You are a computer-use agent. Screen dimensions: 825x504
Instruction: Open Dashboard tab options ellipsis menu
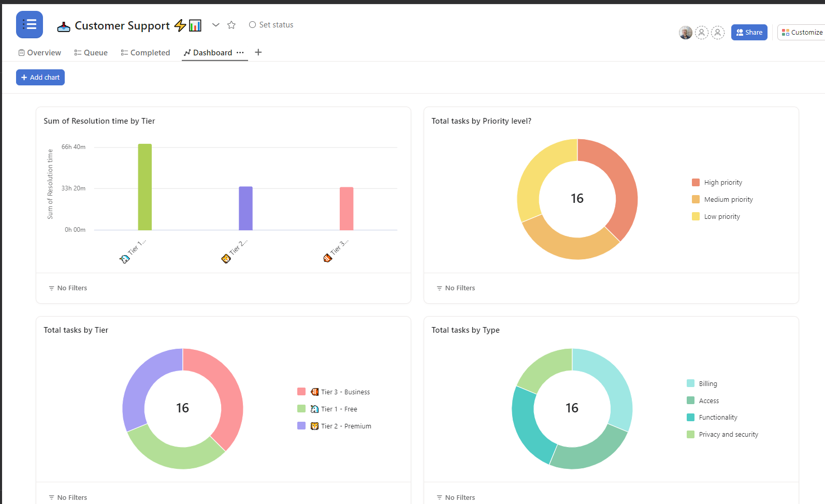pos(240,52)
